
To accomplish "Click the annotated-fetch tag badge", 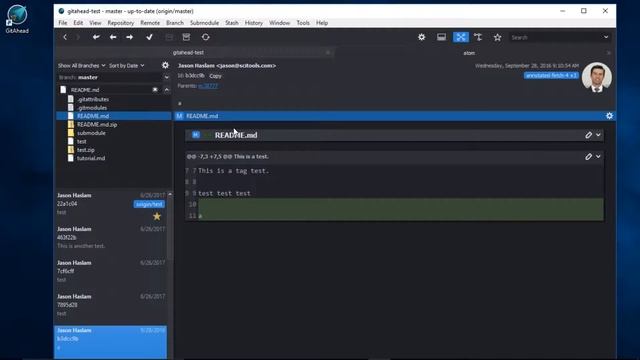I will [x=551, y=76].
